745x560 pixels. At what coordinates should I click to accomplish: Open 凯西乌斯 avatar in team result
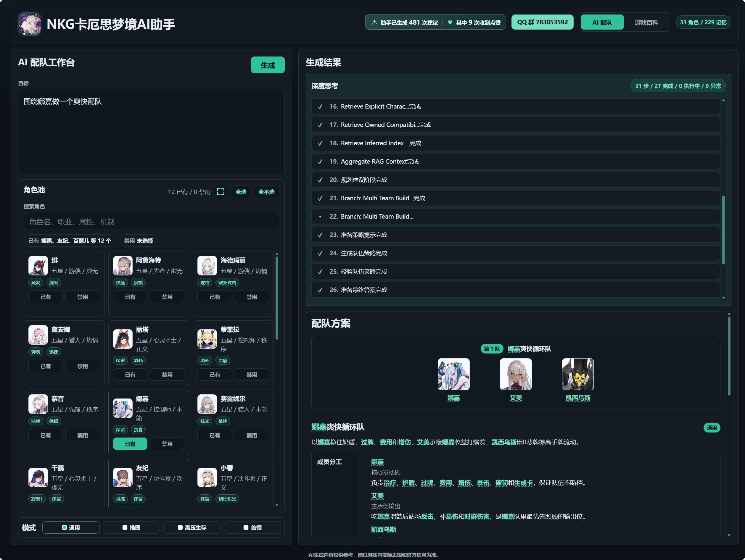pyautogui.click(x=578, y=374)
